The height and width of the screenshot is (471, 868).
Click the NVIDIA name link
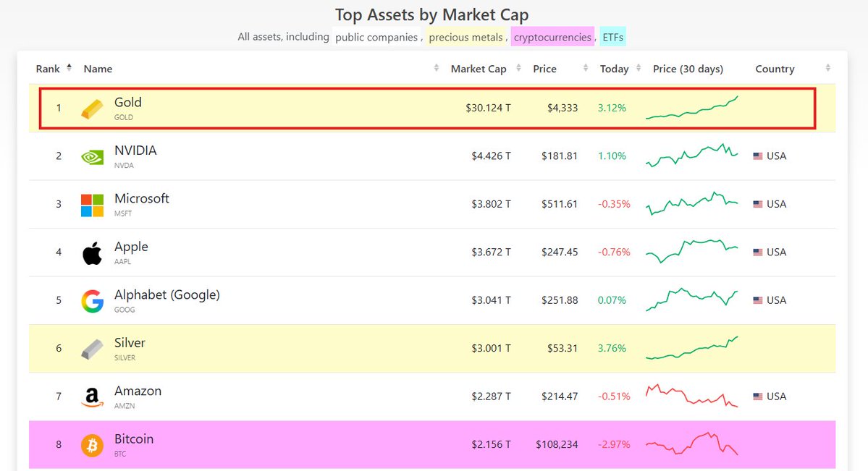click(x=135, y=150)
